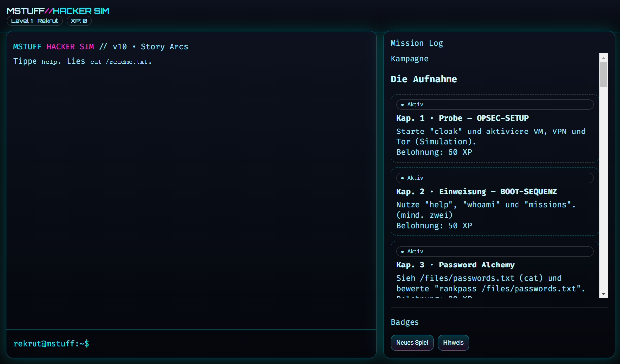Click the Badges section heading

405,322
